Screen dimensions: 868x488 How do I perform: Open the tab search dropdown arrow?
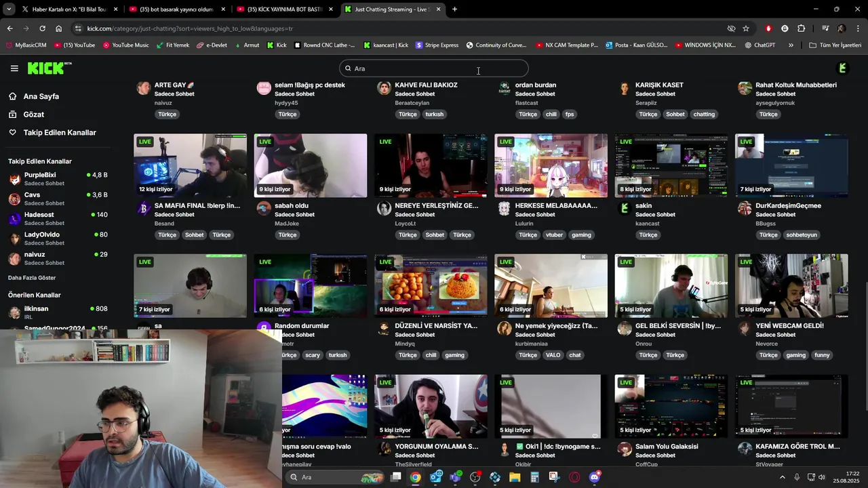click(8, 9)
